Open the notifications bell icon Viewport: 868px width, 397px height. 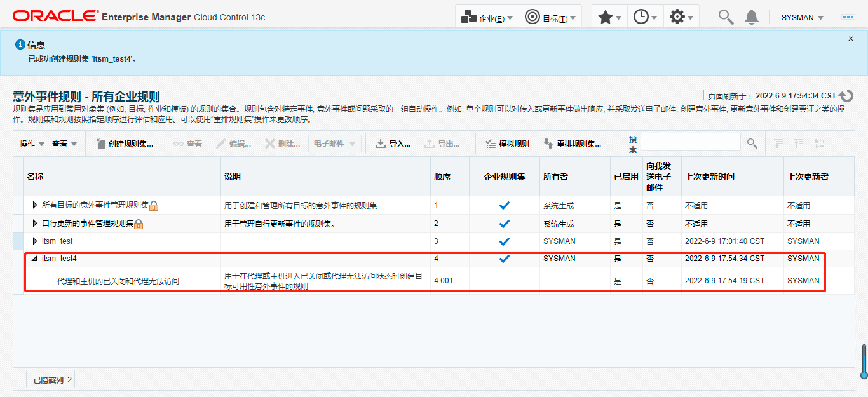click(x=752, y=17)
